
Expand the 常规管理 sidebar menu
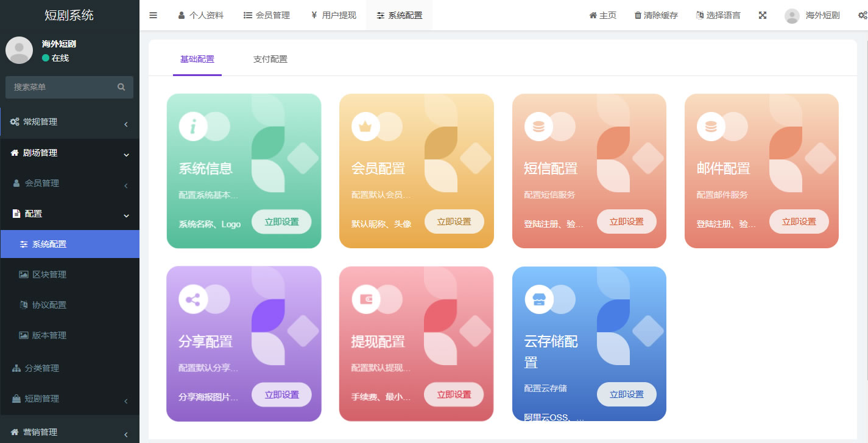pos(69,122)
